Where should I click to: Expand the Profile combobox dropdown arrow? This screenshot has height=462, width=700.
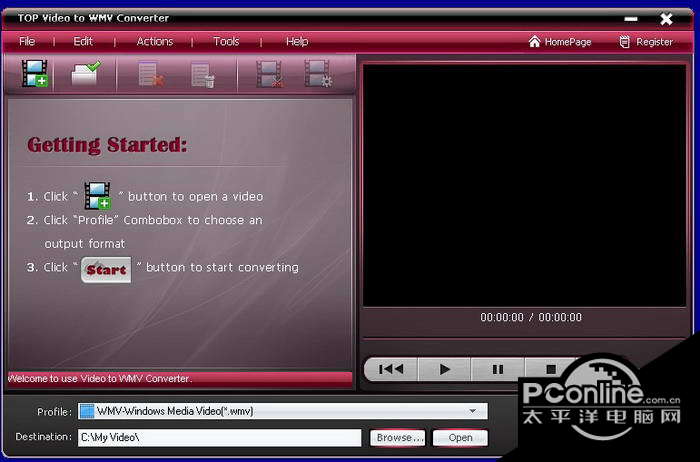pyautogui.click(x=473, y=411)
